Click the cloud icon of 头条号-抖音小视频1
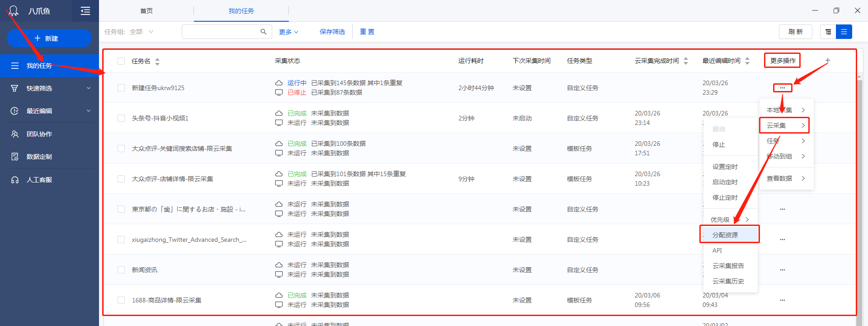The image size is (868, 326). [279, 113]
